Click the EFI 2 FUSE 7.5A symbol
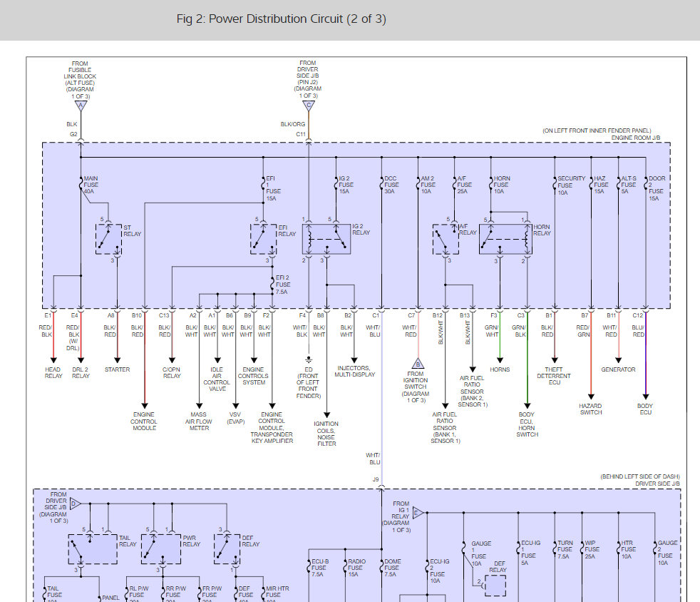Screen dimensions: 700x602 tap(272, 285)
